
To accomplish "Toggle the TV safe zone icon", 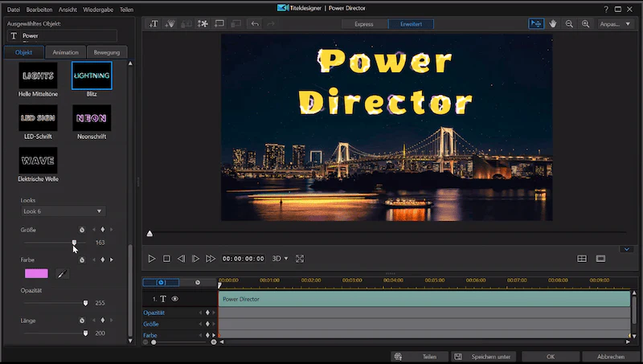I will coord(600,259).
